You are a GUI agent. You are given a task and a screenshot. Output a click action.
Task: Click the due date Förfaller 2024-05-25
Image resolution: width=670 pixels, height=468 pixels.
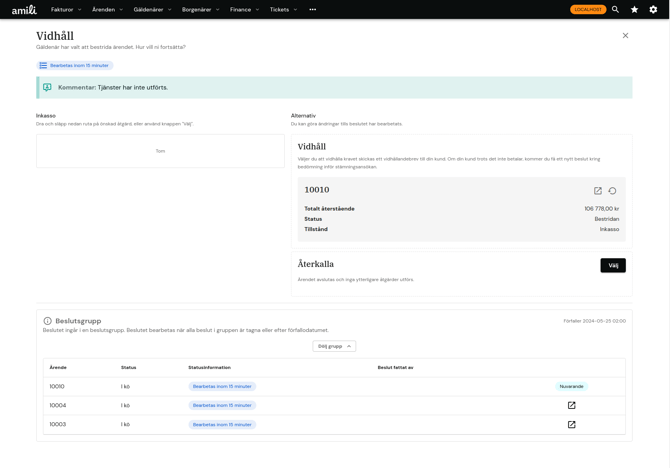[595, 321]
